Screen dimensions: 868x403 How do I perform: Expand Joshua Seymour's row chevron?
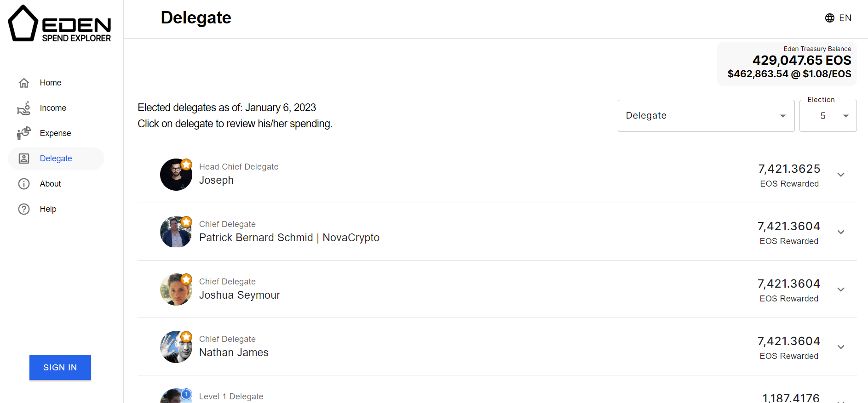(x=841, y=289)
